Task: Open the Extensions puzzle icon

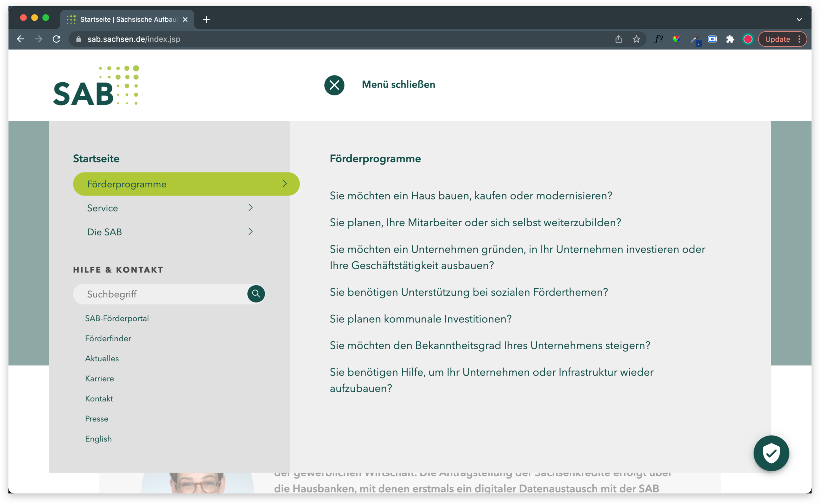Action: coord(730,39)
